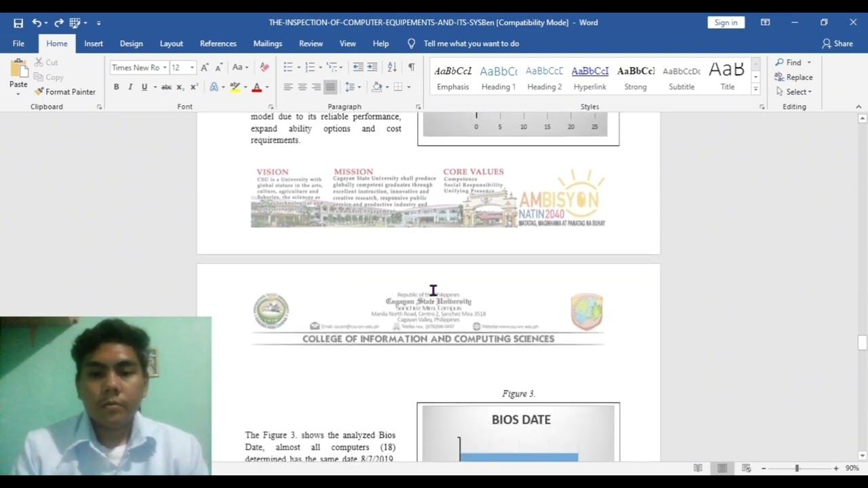
Task: Insert a bulleted list
Action: (x=288, y=67)
